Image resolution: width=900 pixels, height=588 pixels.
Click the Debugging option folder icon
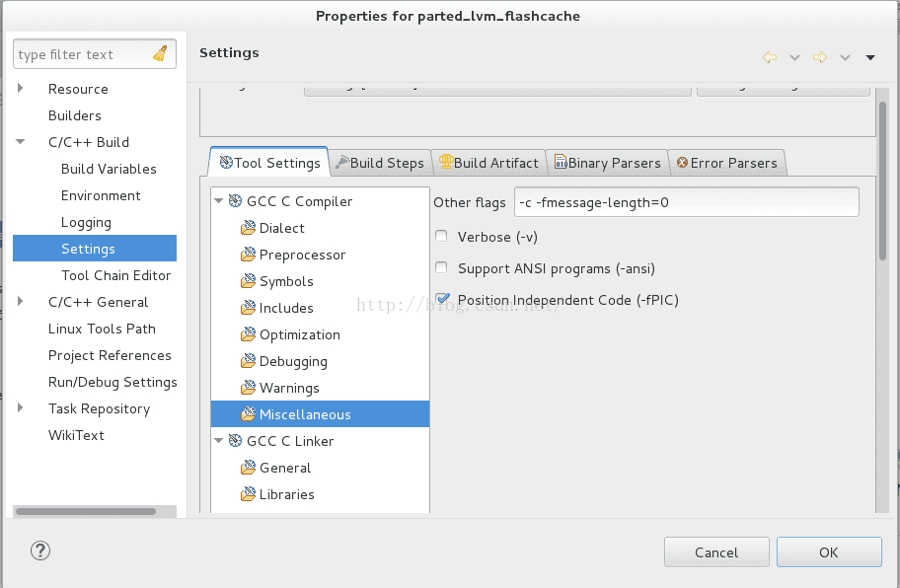point(249,361)
